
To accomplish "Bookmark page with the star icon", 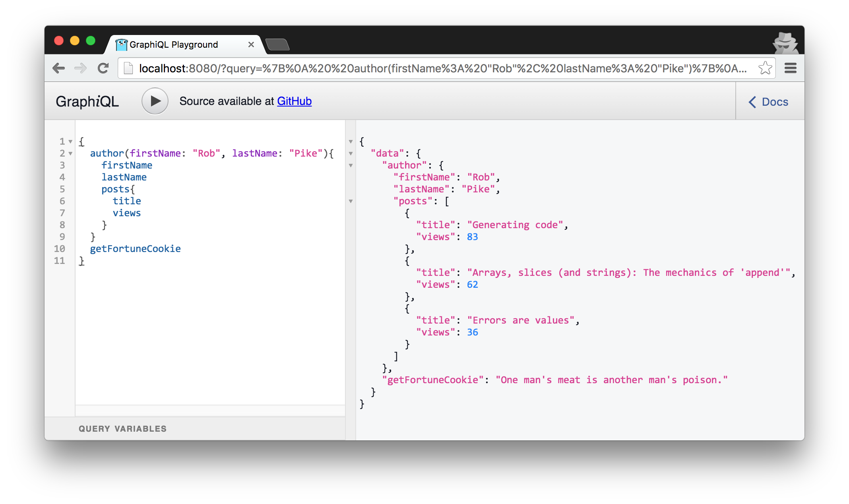I will (765, 68).
